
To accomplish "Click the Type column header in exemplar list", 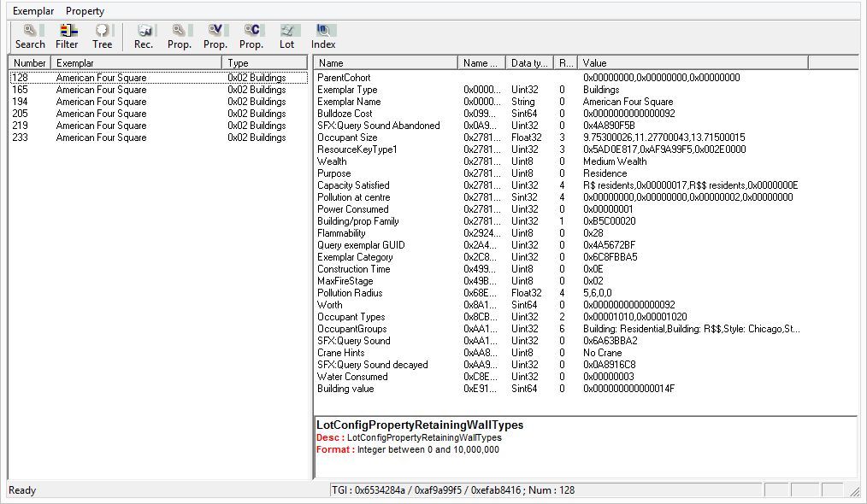I will pos(264,63).
